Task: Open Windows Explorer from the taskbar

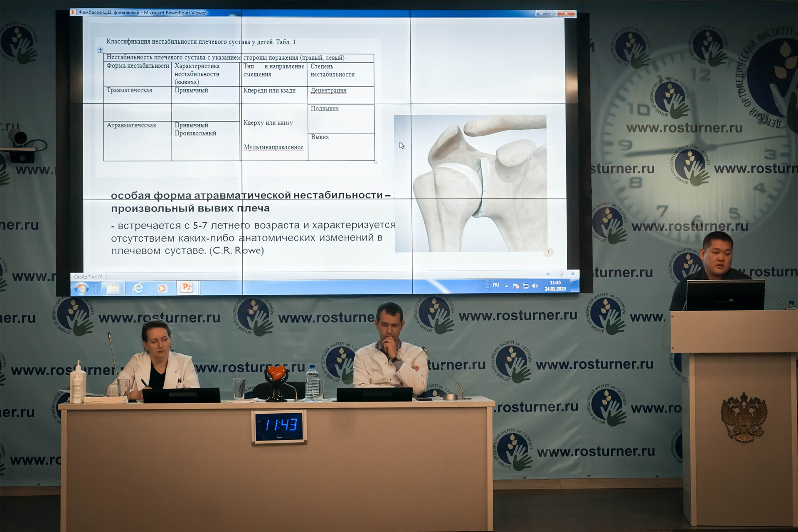Action: point(113,288)
